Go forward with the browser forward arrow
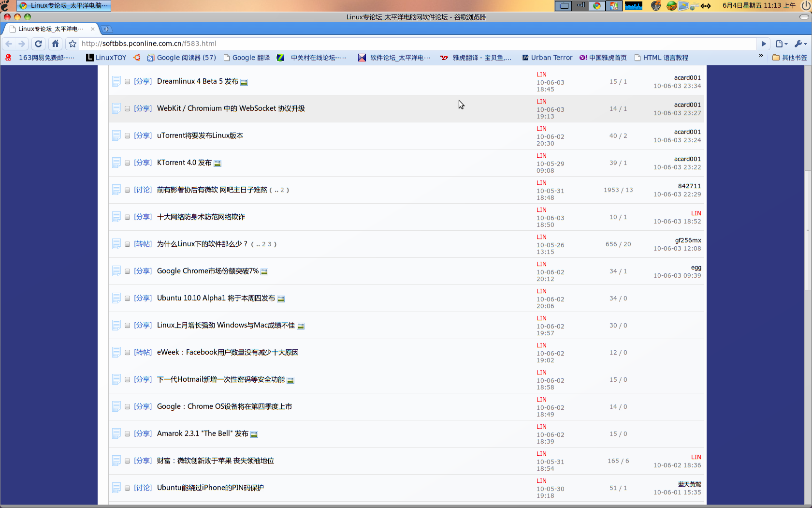The height and width of the screenshot is (508, 812). click(22, 44)
